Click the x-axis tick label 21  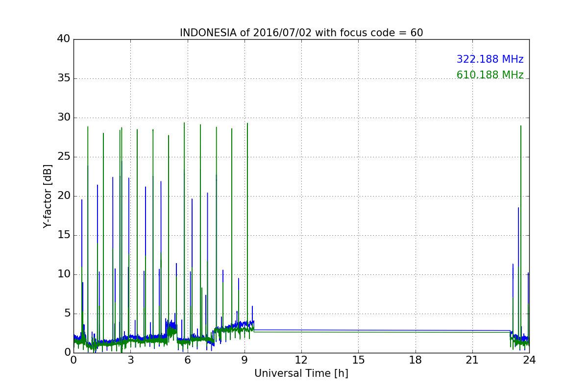pos(472,360)
